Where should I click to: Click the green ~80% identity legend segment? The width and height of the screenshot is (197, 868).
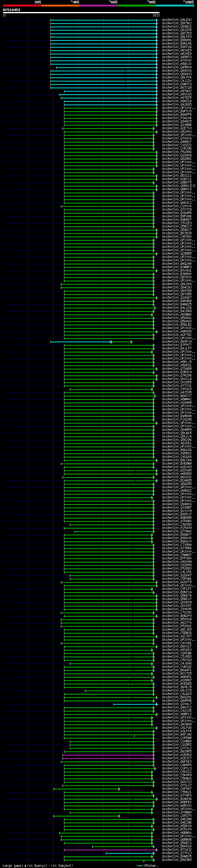pyautogui.click(x=137, y=6)
